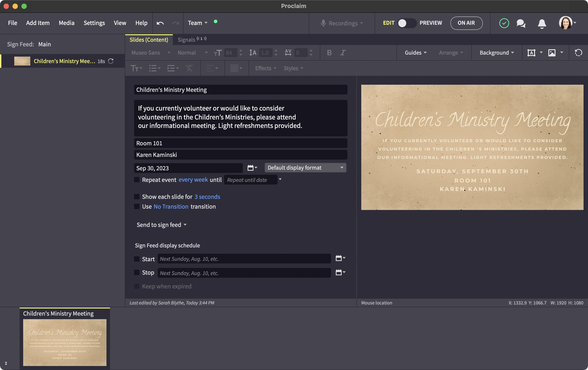This screenshot has width=588, height=370.
Task: Toggle the Edit/Preview switch
Action: (406, 23)
